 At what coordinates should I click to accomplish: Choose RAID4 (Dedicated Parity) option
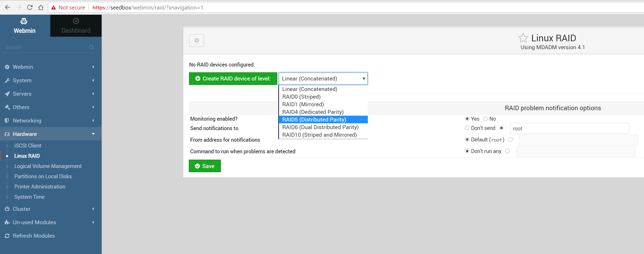[323, 112]
